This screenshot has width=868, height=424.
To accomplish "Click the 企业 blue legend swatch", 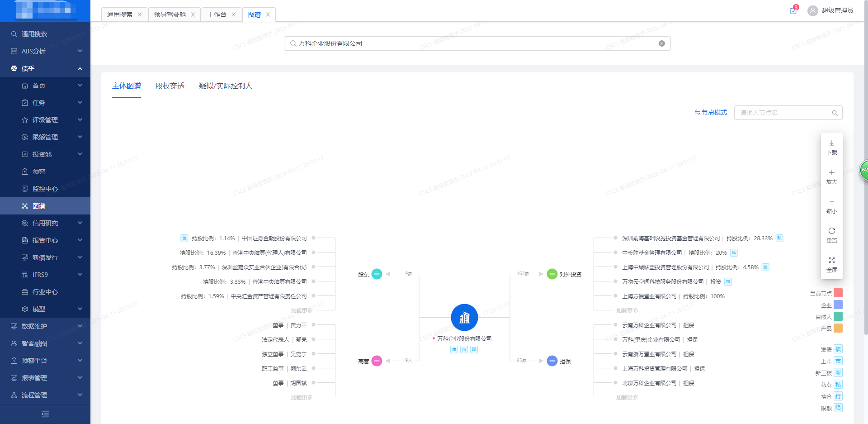I will tap(838, 305).
